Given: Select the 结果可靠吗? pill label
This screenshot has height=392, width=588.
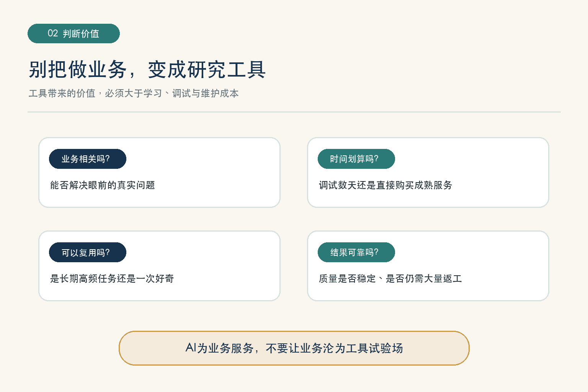Looking at the screenshot, I should click(356, 252).
